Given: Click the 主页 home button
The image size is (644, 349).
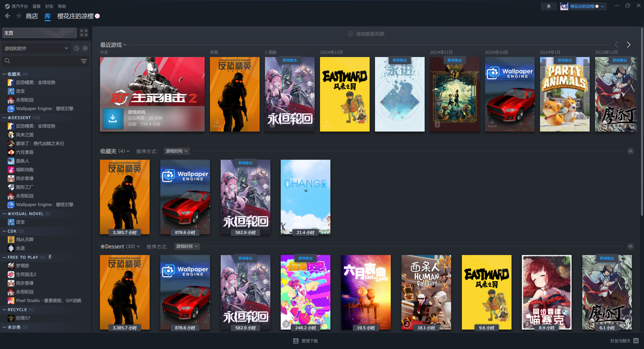Looking at the screenshot, I should [x=40, y=33].
